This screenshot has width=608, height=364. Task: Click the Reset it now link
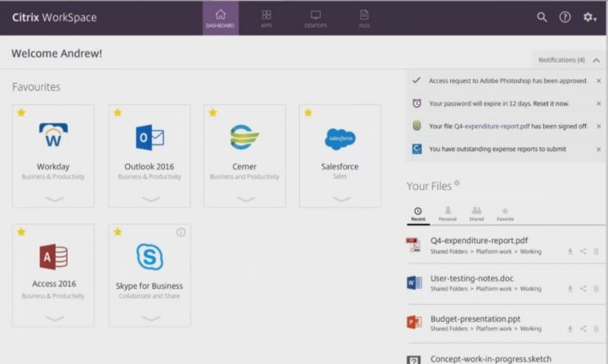click(549, 103)
